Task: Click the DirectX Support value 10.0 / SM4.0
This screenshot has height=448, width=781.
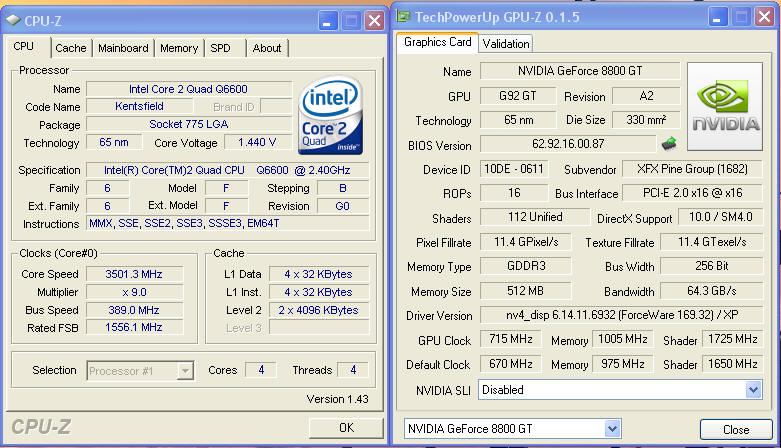Action: pyautogui.click(x=720, y=217)
